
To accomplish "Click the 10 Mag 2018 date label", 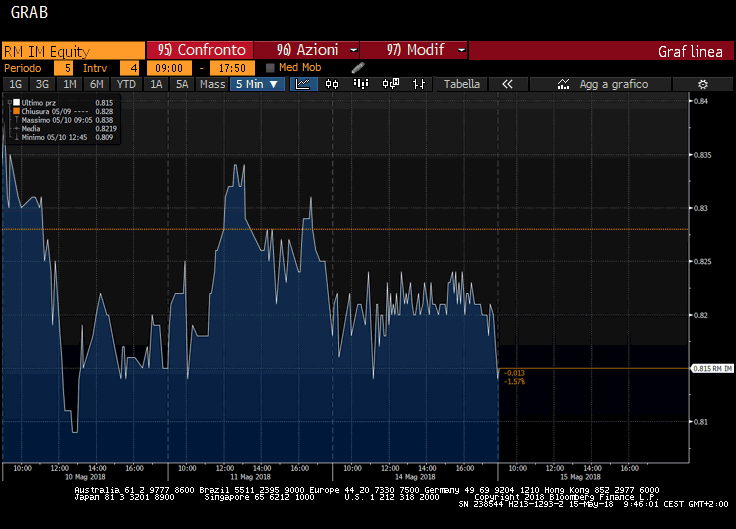I will click(x=85, y=477).
